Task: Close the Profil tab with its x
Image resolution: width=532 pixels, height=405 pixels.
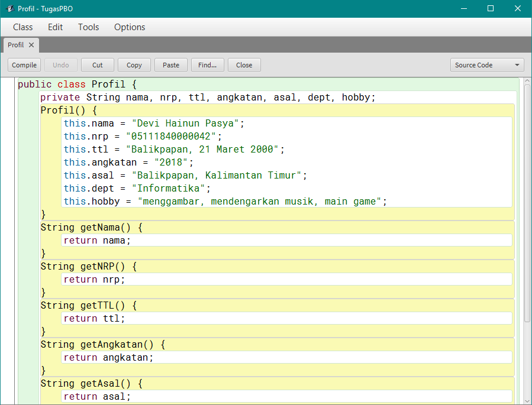Action: point(30,44)
